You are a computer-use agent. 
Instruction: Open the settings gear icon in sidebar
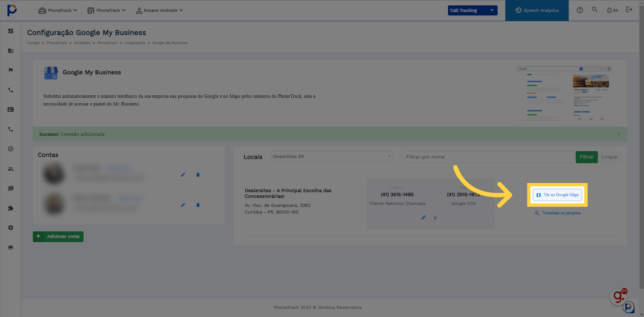(11, 228)
